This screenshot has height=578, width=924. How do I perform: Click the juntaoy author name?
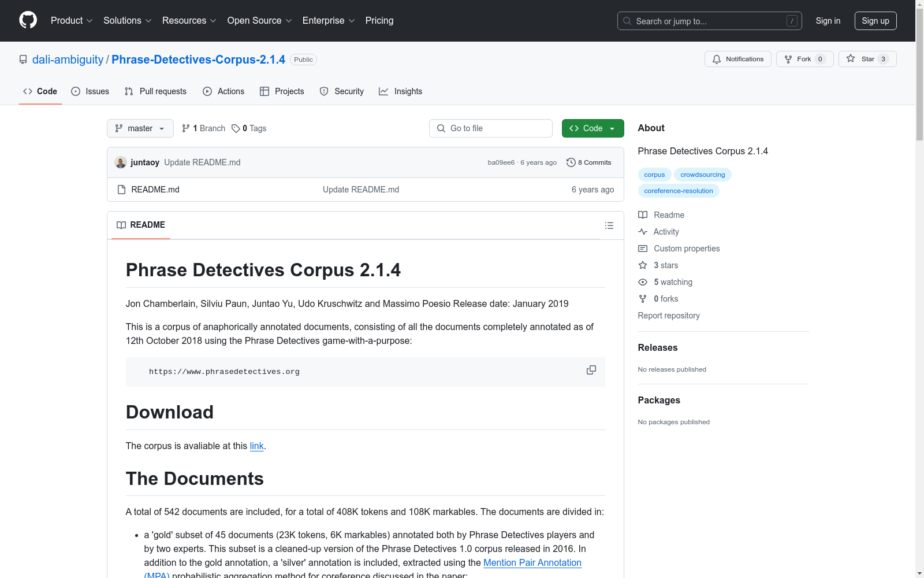coord(145,162)
